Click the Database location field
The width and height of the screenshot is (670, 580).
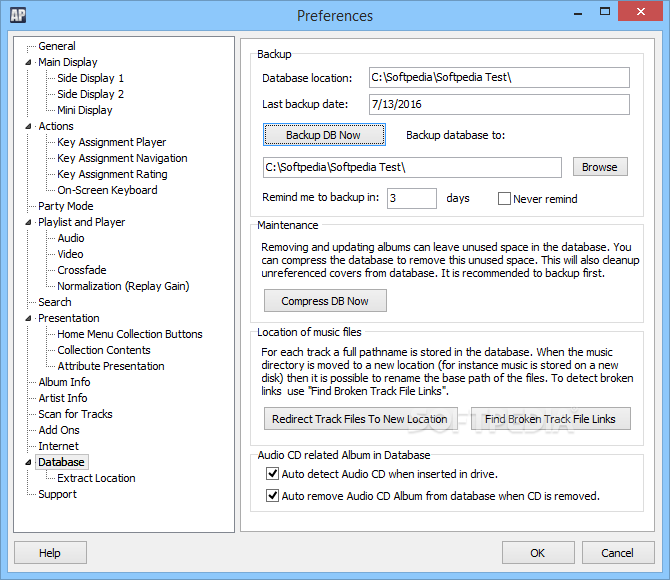coord(499,78)
